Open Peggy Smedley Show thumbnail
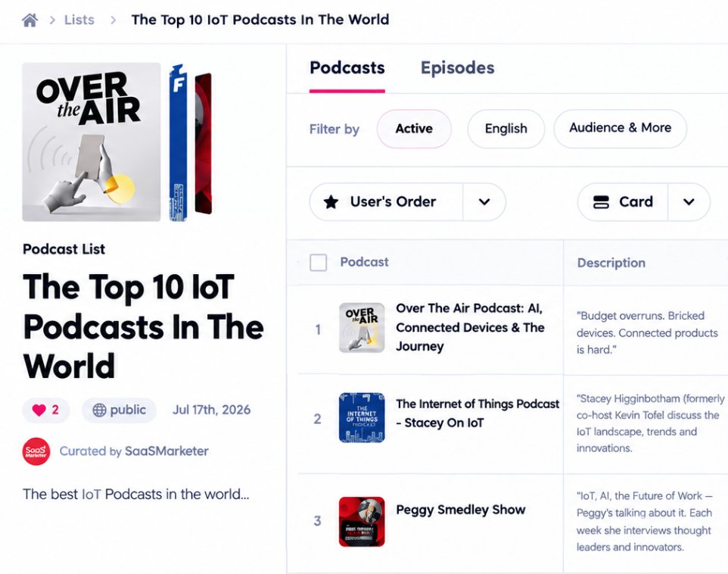Screen dimensions: 728x574 362,522
